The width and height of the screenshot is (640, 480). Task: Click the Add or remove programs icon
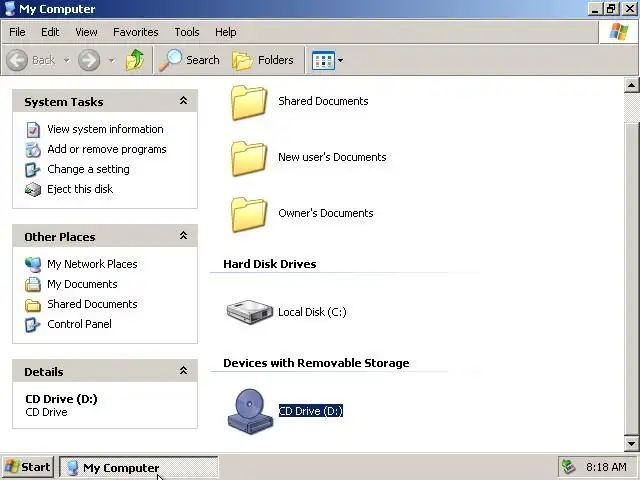[33, 150]
